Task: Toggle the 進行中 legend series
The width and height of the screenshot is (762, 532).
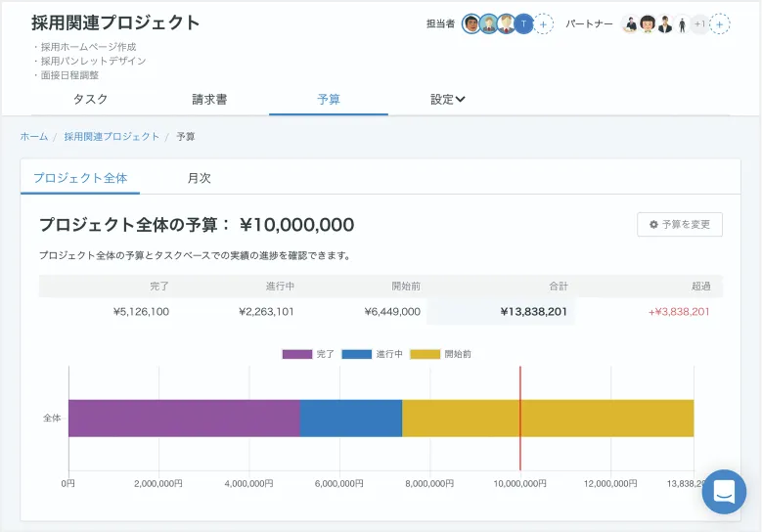Action: [373, 354]
